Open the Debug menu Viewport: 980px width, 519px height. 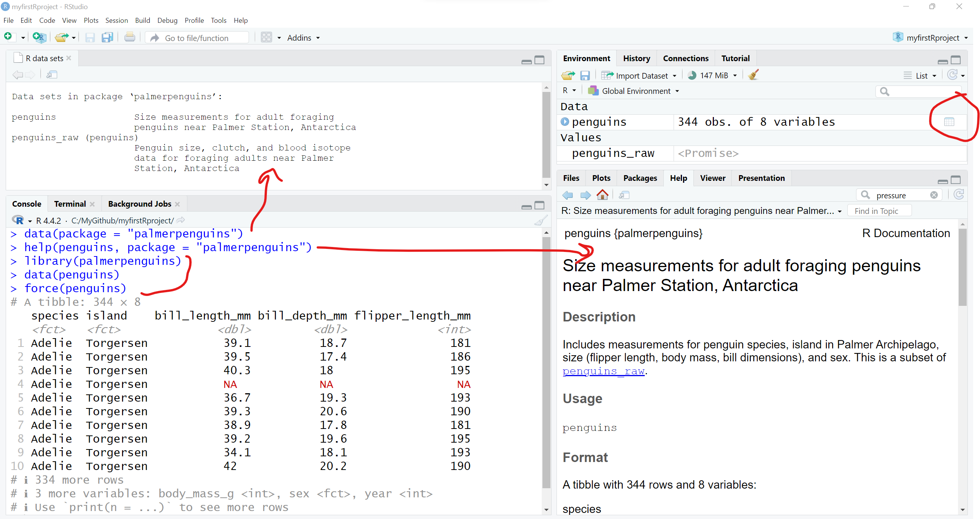pyautogui.click(x=167, y=20)
